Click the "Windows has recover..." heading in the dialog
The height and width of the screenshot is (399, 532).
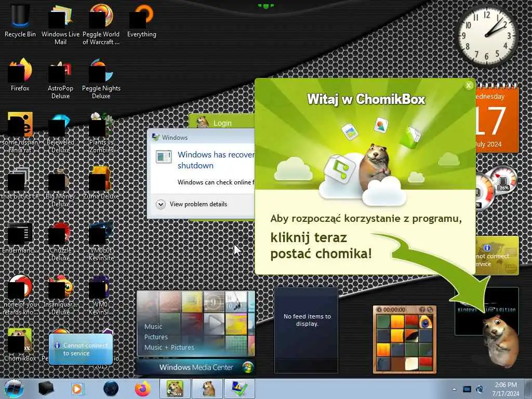[216, 160]
